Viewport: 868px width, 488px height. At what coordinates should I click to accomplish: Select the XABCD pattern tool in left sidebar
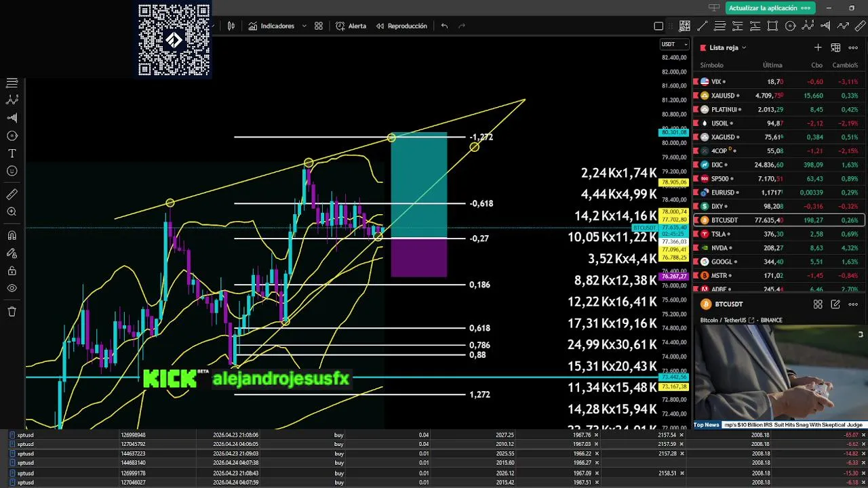tap(12, 100)
